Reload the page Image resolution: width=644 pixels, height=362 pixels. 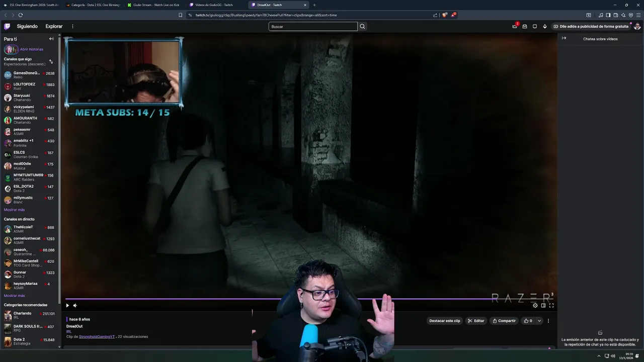21,15
